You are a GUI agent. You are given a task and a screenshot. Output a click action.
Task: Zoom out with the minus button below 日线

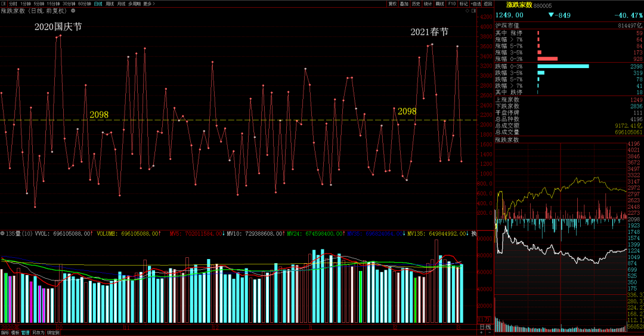(489, 332)
